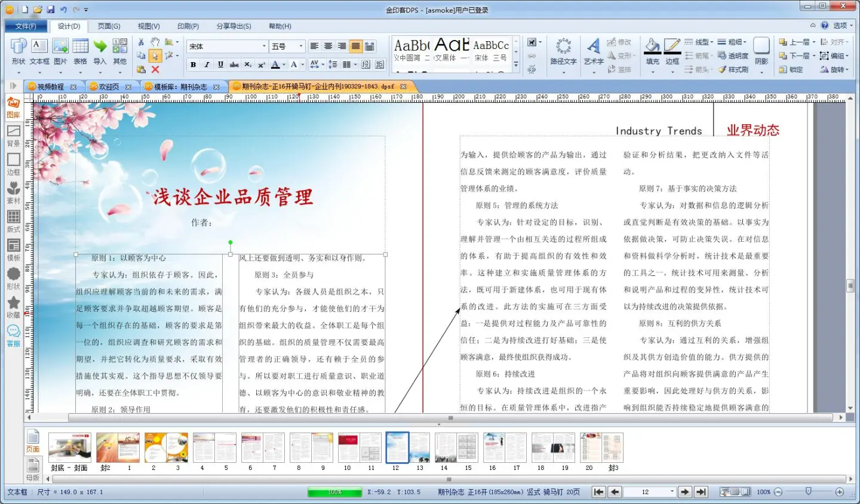This screenshot has height=504, width=860.
Task: Adjust the zoom slider handle
Action: point(808,491)
